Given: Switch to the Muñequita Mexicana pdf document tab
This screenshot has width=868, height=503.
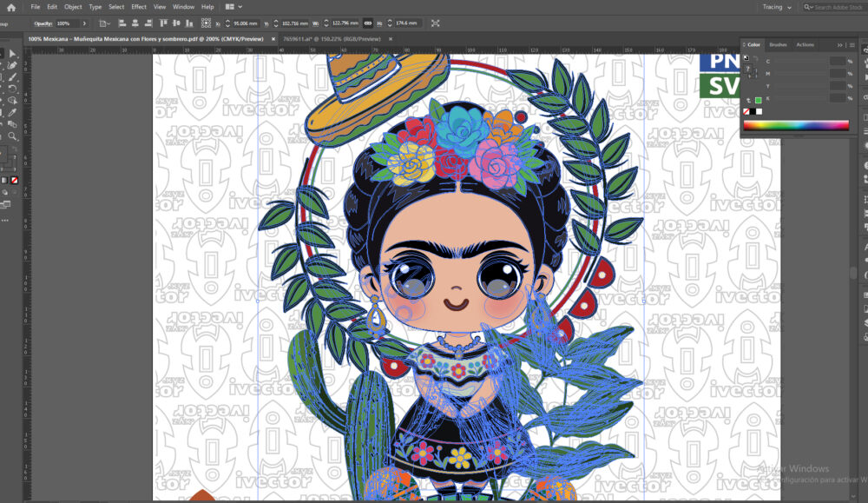Looking at the screenshot, I should click(x=145, y=39).
